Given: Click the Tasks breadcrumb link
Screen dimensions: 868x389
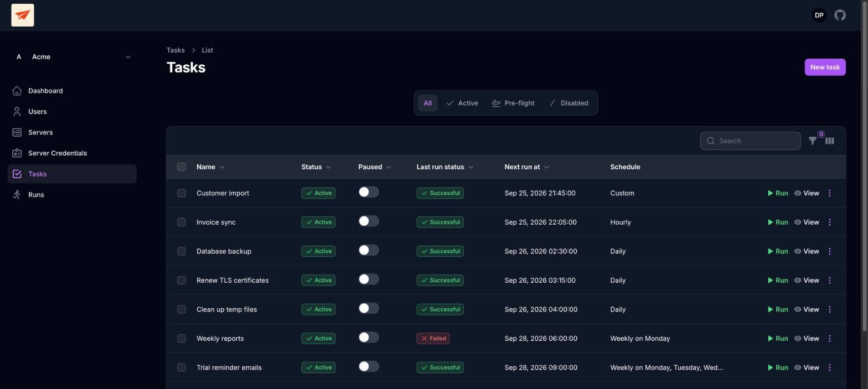Looking at the screenshot, I should coord(175,50).
